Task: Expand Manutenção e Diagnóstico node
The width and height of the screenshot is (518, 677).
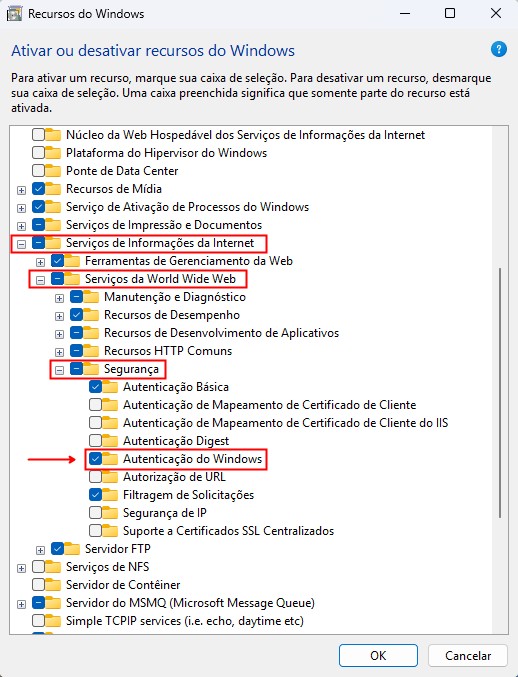Action: [x=59, y=298]
